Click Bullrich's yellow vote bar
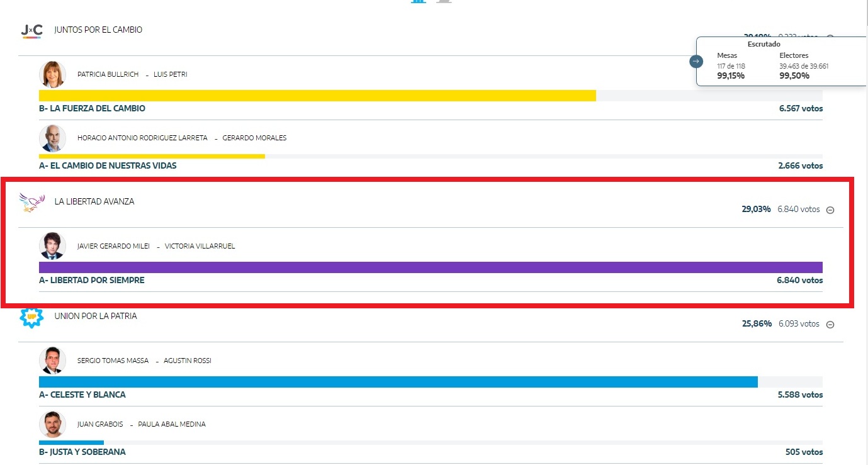Image resolution: width=868 pixels, height=465 pixels. [x=317, y=96]
